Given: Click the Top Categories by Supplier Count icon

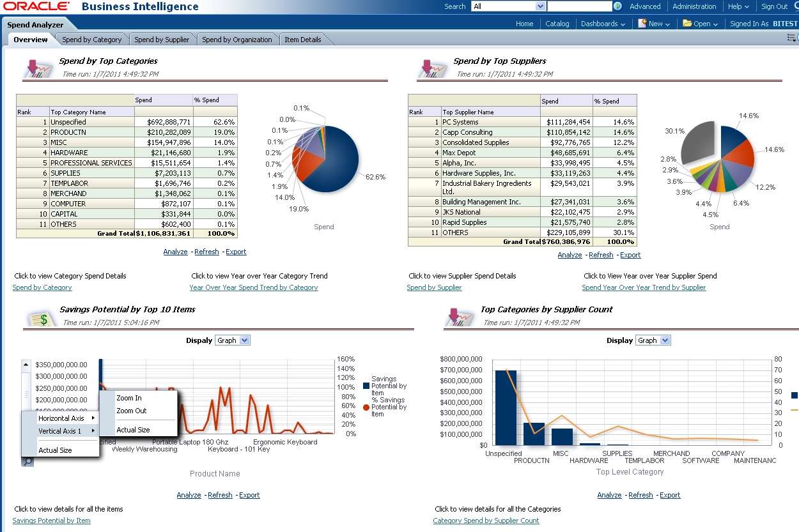Looking at the screenshot, I should pos(460,316).
